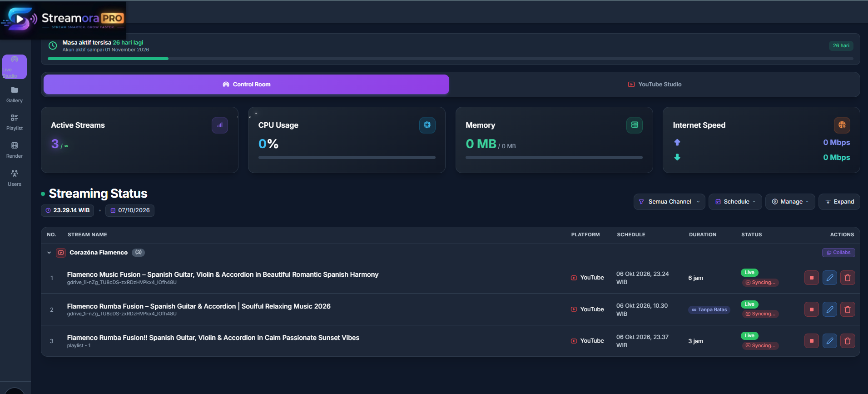Switch to the YouTube Studio tab
Viewport: 868px width, 394px height.
pyautogui.click(x=655, y=85)
